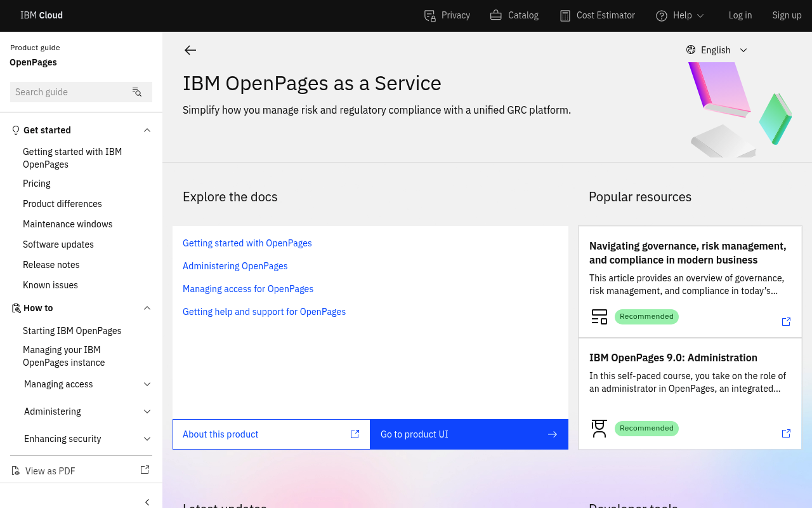Click the course icon on the Administration card

coord(599,429)
